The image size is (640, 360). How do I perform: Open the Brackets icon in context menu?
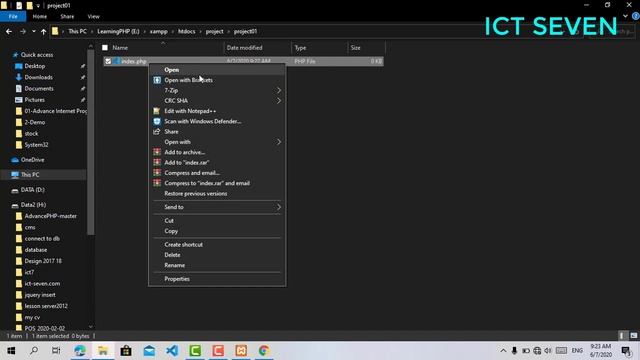pos(157,80)
